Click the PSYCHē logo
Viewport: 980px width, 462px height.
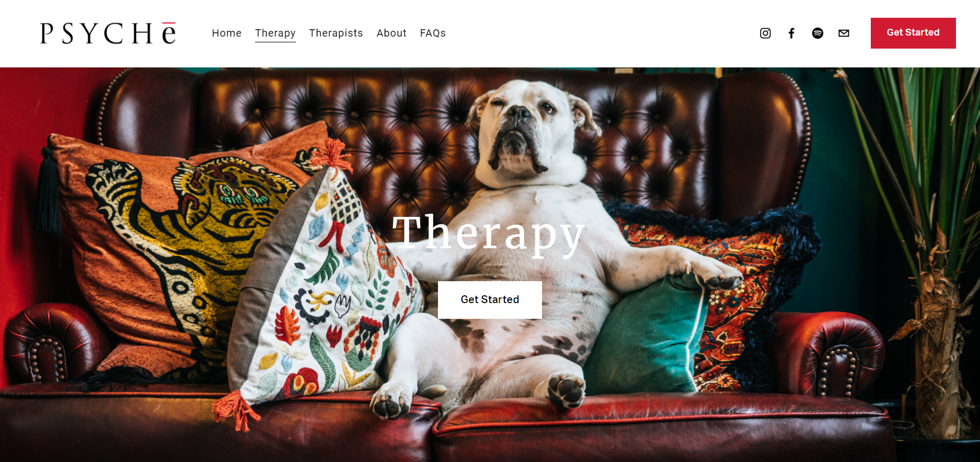point(108,33)
